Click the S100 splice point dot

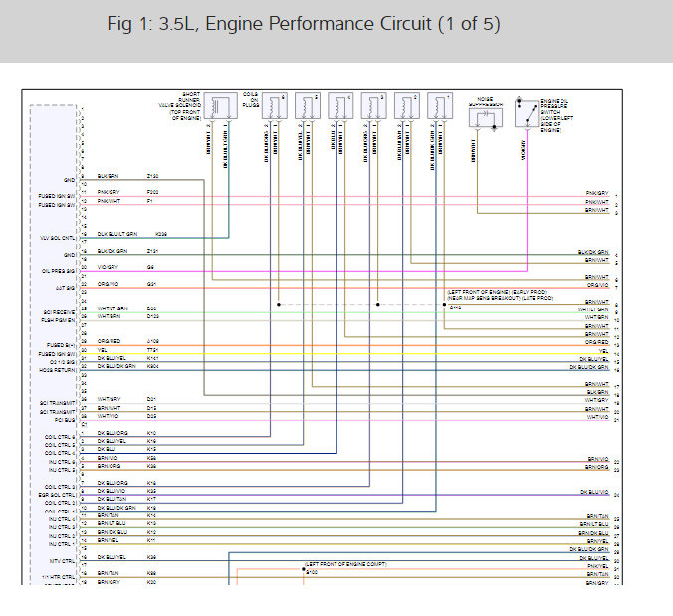pyautogui.click(x=304, y=569)
